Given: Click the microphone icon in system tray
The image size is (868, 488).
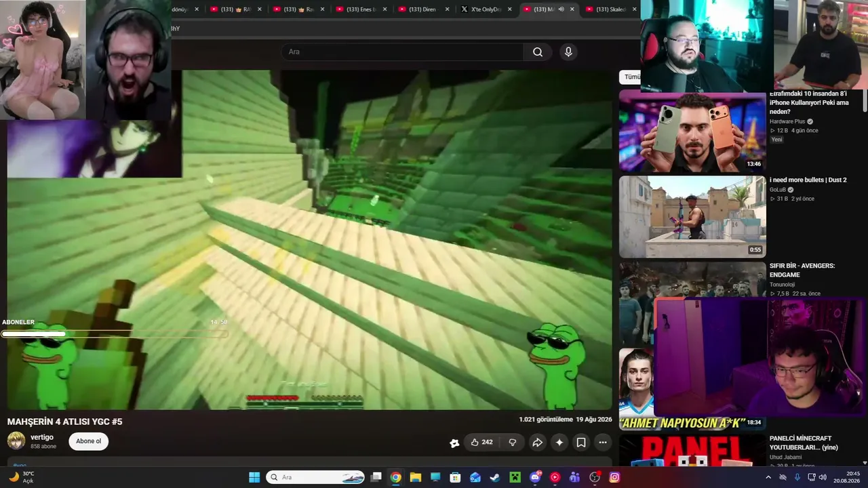Looking at the screenshot, I should [797, 477].
